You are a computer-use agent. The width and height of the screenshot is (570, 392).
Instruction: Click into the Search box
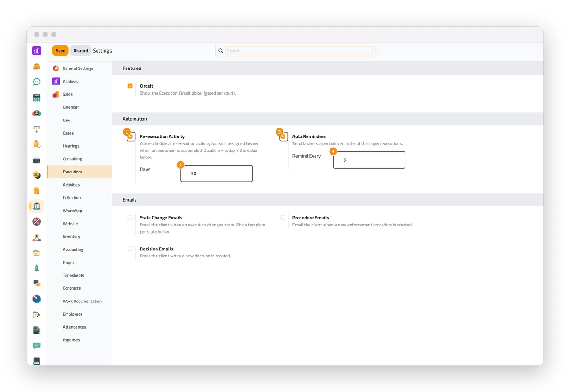[299, 51]
